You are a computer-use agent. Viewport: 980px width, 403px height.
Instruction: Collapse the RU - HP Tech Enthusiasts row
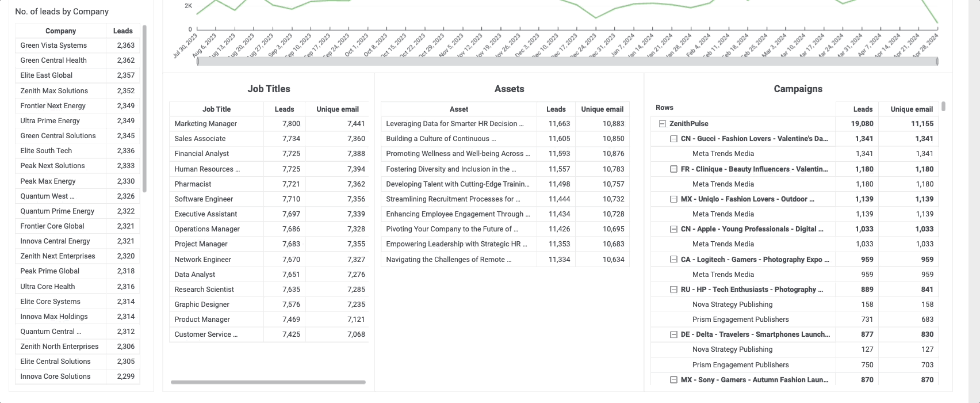pyautogui.click(x=673, y=290)
